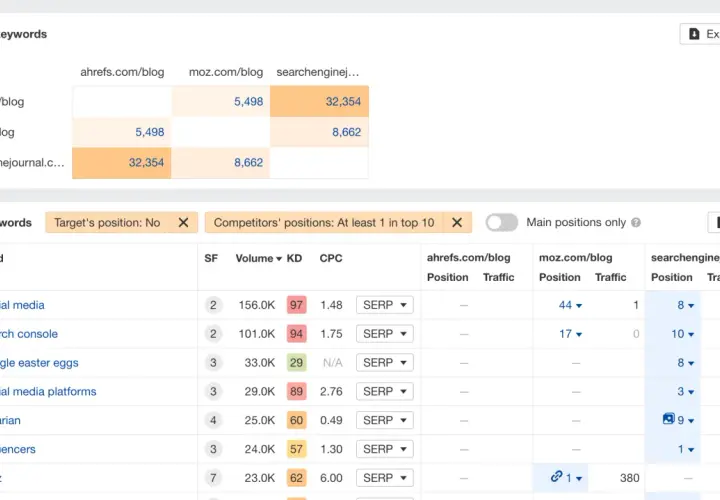The image size is (720, 500).
Task: Click KD badge 97
Action: 296,305
